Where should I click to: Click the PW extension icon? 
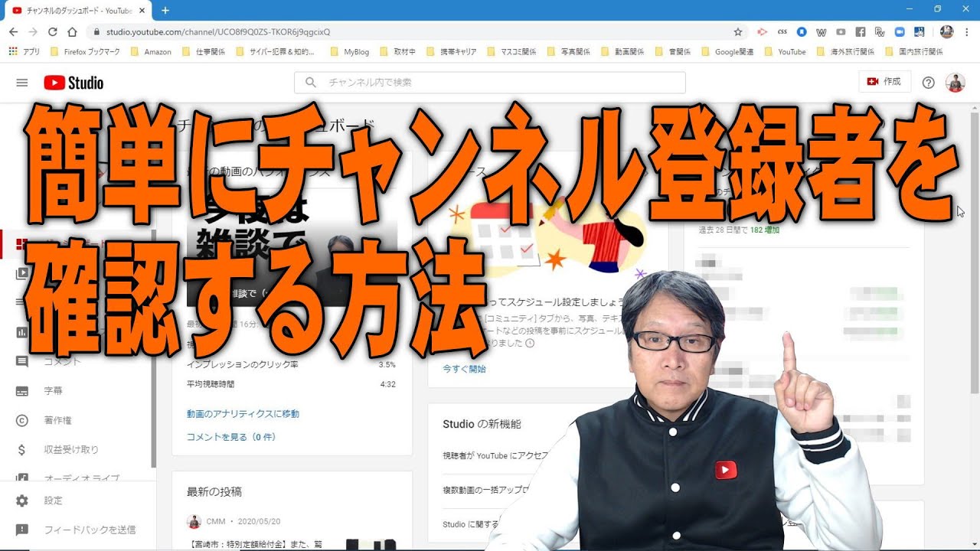pyautogui.click(x=880, y=32)
